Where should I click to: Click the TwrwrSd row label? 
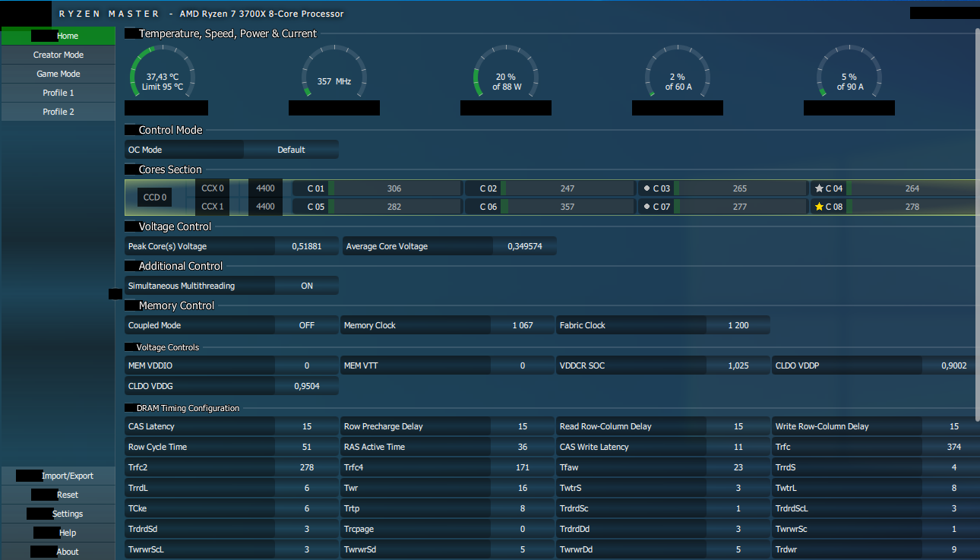pyautogui.click(x=359, y=549)
